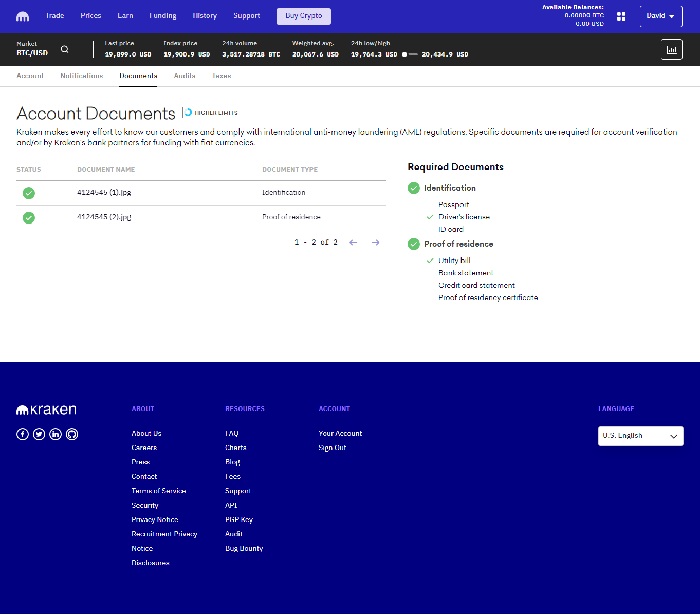Go to previous page arrow in documents table
Viewport: 700px width, 614px height.
point(353,243)
